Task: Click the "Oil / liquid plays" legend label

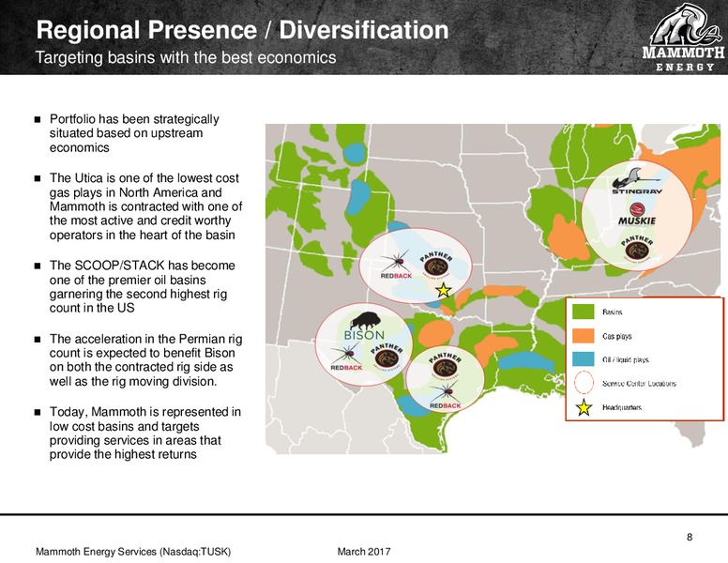Action: pos(626,360)
